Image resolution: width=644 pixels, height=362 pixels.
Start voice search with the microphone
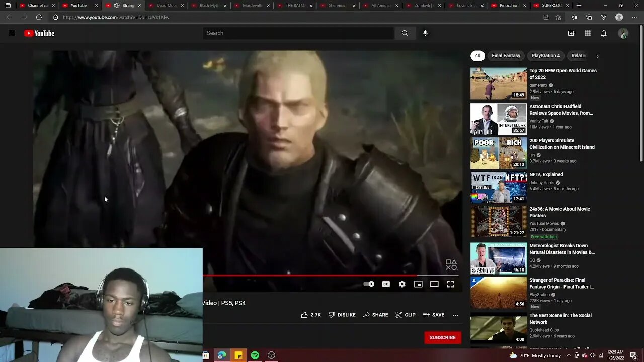pyautogui.click(x=425, y=33)
